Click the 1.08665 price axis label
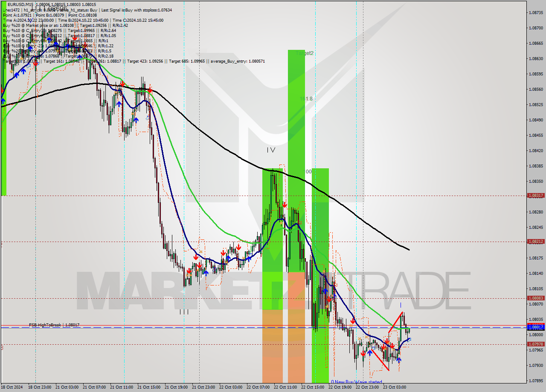 coord(536,43)
